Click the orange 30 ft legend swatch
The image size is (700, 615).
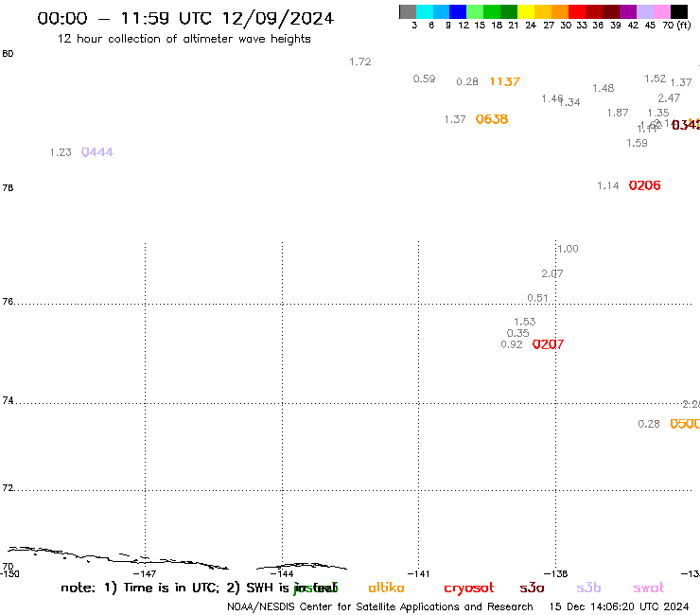[560, 11]
